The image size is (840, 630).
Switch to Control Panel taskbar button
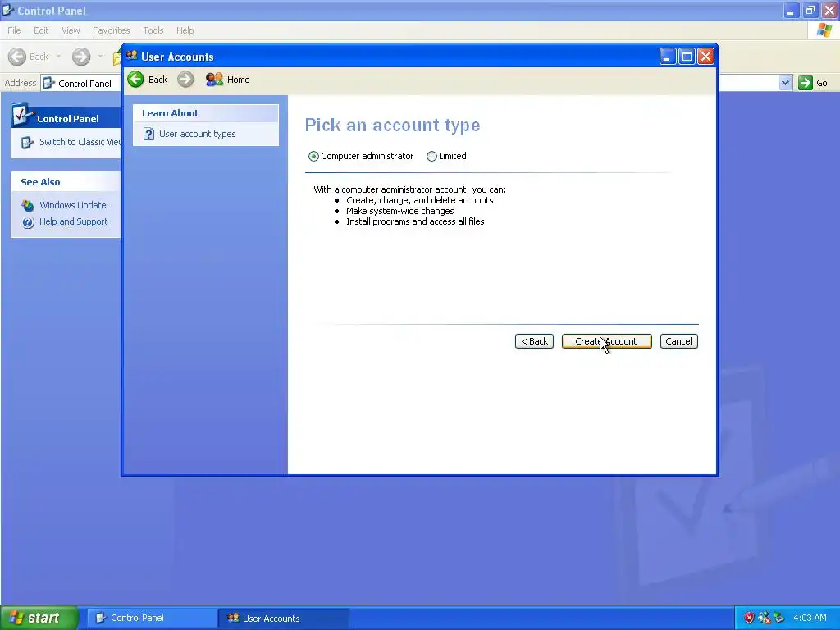(152, 618)
